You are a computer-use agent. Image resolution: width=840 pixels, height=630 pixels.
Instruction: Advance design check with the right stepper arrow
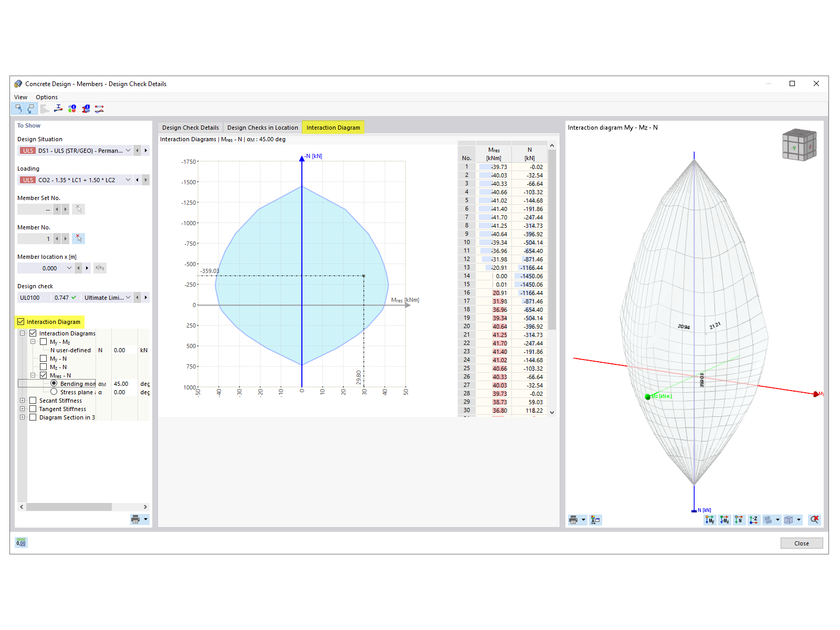point(146,297)
